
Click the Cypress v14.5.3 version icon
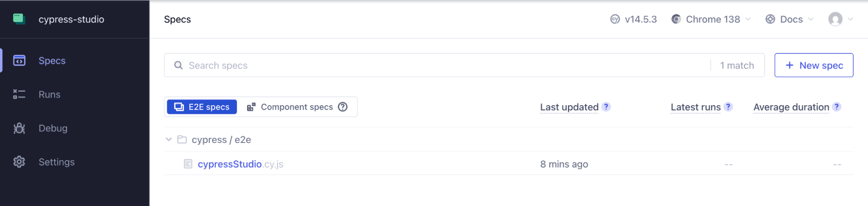[x=615, y=19]
